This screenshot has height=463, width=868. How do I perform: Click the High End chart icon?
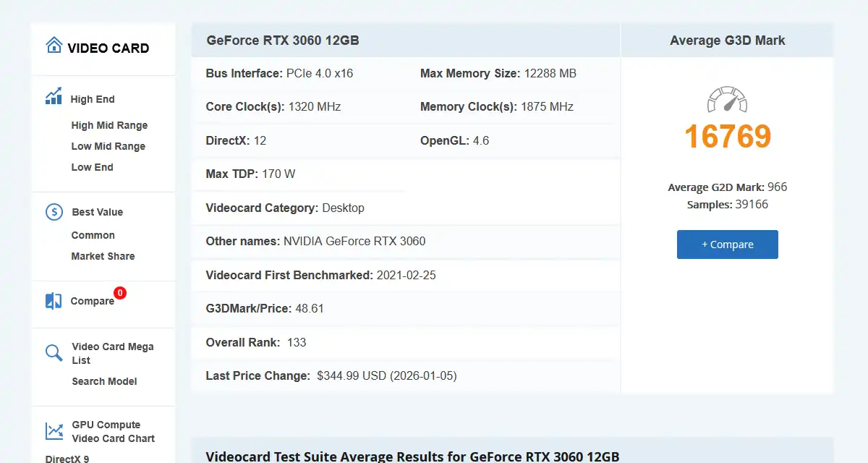coord(54,97)
